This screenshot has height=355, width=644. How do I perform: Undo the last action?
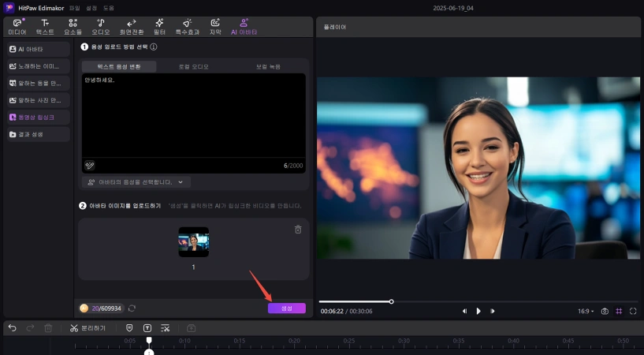[x=13, y=328]
